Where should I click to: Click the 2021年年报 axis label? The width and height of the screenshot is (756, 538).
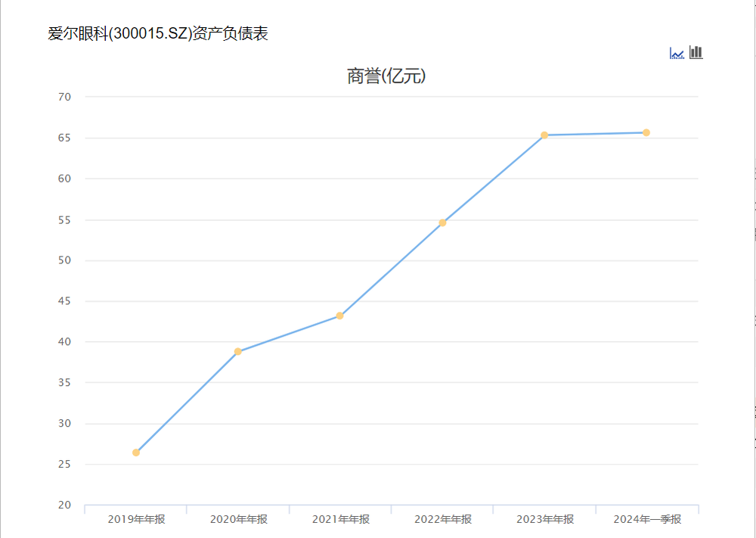click(x=341, y=520)
